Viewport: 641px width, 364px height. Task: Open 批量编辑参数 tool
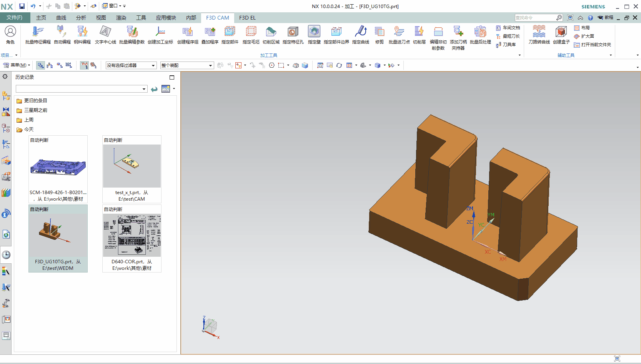pyautogui.click(x=132, y=35)
